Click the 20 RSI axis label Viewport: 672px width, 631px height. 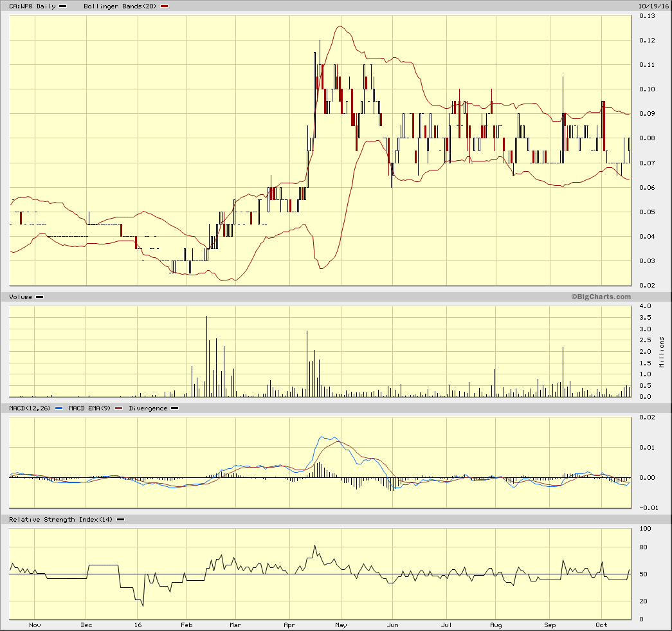coord(643,601)
